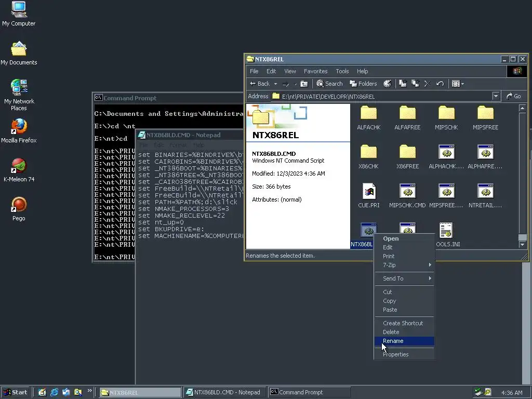Viewport: 532px width, 399px height.
Task: Switch to NTX86BLD.CMD Notepad taskbar button
Action: (224, 392)
